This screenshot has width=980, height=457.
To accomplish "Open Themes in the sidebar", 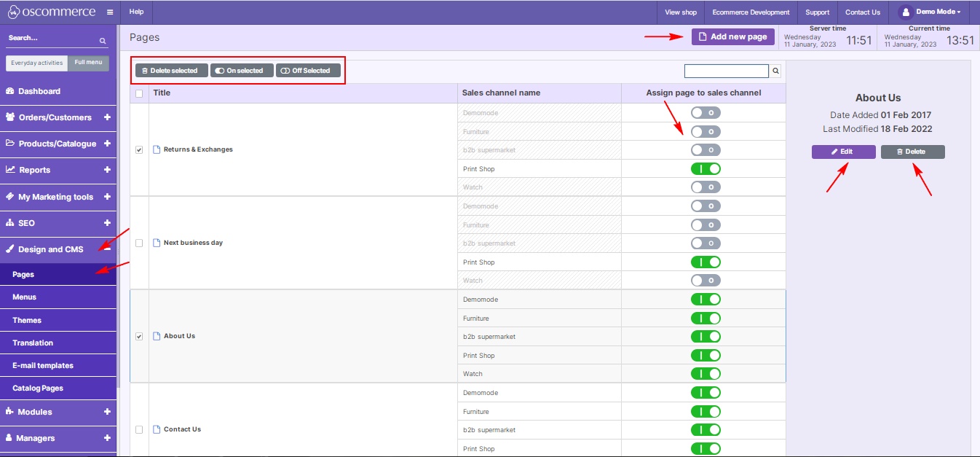I will 58,320.
